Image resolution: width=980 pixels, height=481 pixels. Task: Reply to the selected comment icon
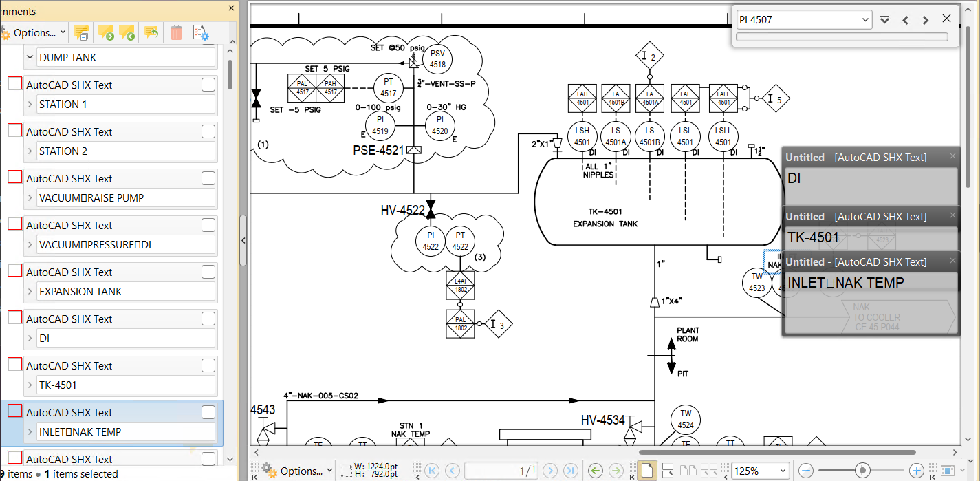point(151,32)
